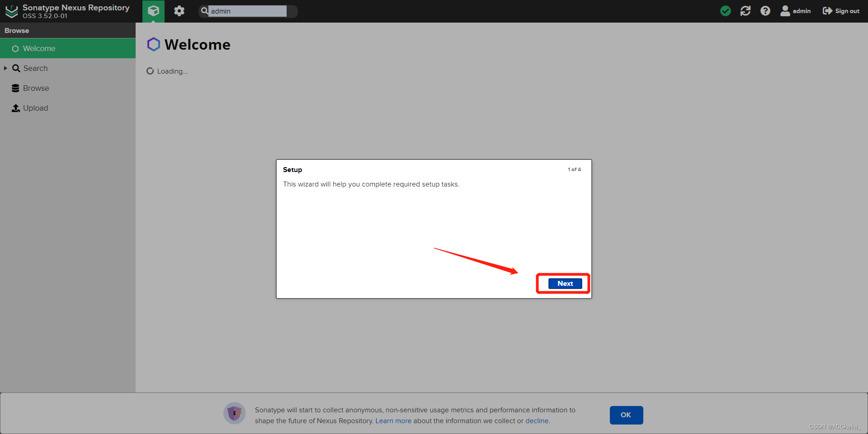Click the Browse panel header
This screenshot has height=434, width=868.
pyautogui.click(x=68, y=31)
